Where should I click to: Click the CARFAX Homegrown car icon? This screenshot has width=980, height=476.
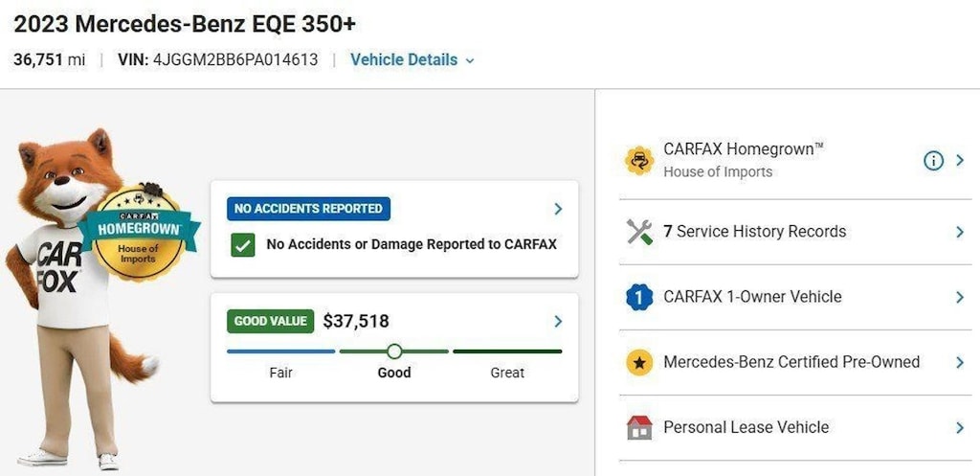(x=639, y=161)
